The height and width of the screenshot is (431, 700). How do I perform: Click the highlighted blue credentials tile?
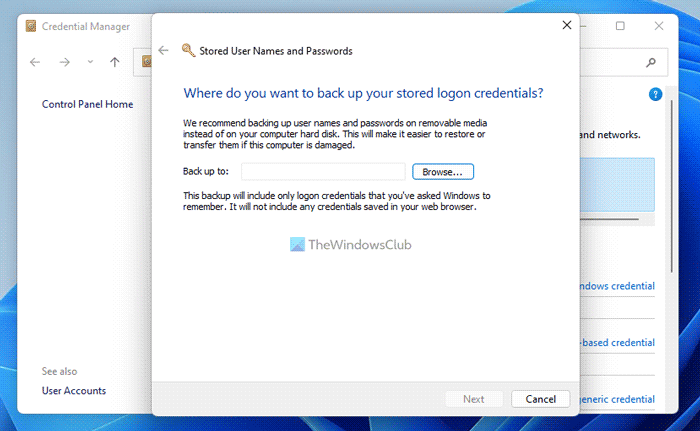[x=617, y=184]
